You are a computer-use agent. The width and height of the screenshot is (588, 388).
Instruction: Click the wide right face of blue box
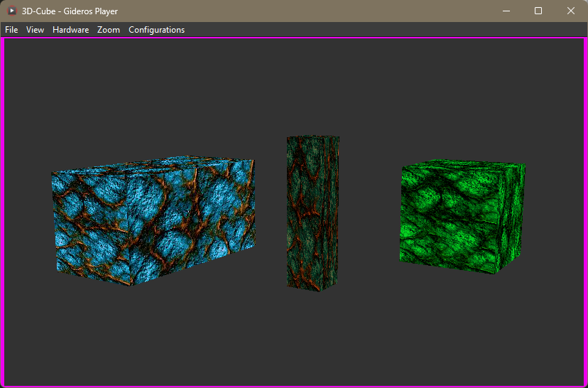(x=192, y=217)
